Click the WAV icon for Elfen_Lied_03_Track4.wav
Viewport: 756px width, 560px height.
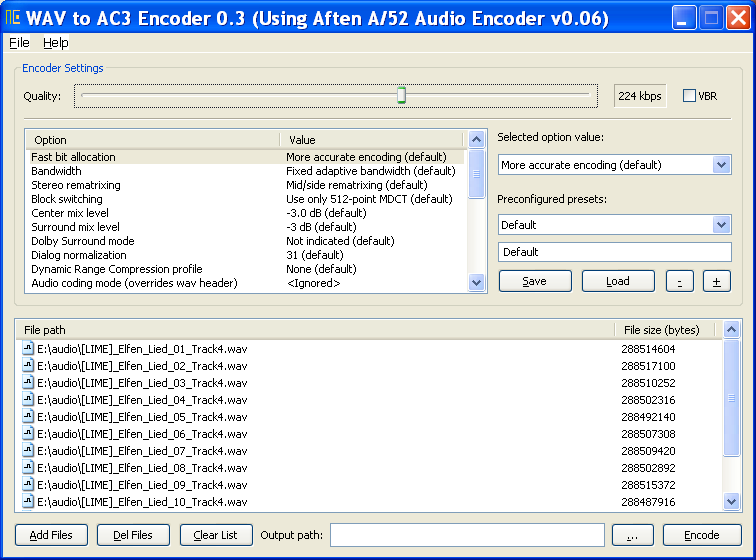tap(28, 382)
